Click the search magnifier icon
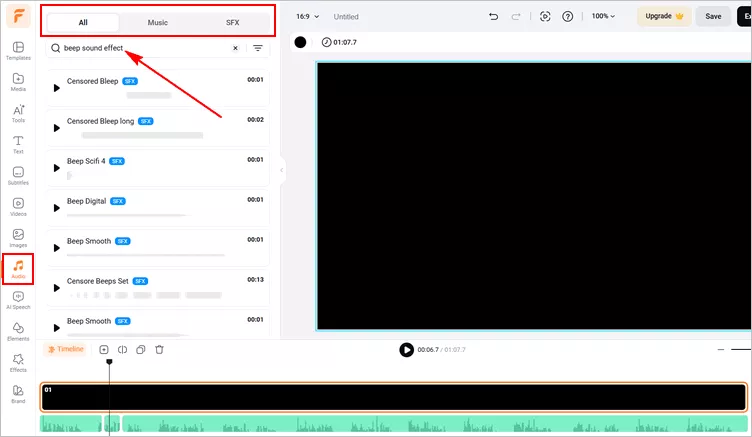The image size is (752, 437). 56,48
